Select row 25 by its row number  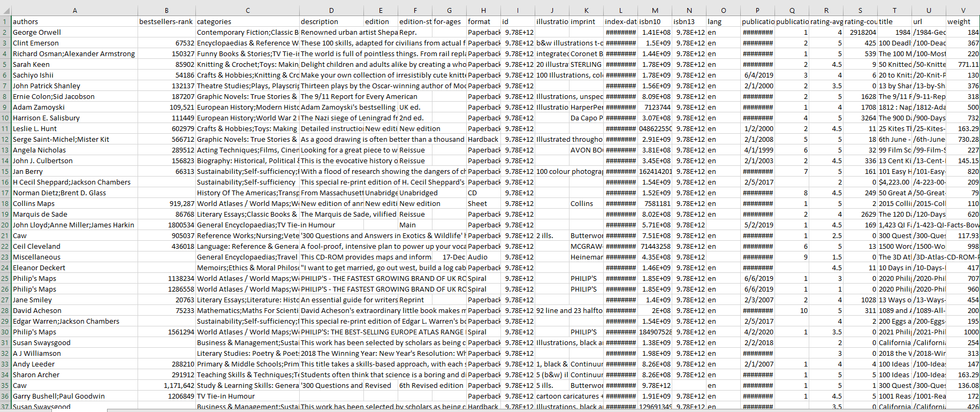pyautogui.click(x=5, y=278)
